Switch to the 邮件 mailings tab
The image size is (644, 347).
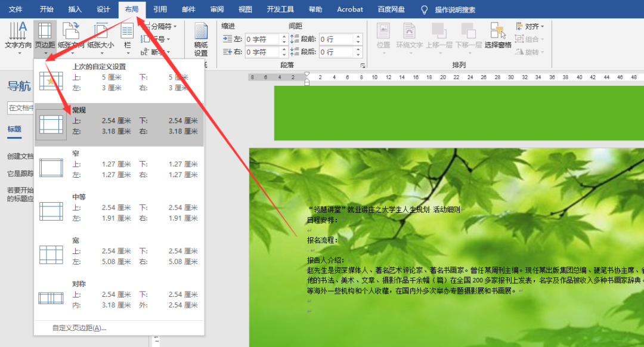click(x=188, y=9)
